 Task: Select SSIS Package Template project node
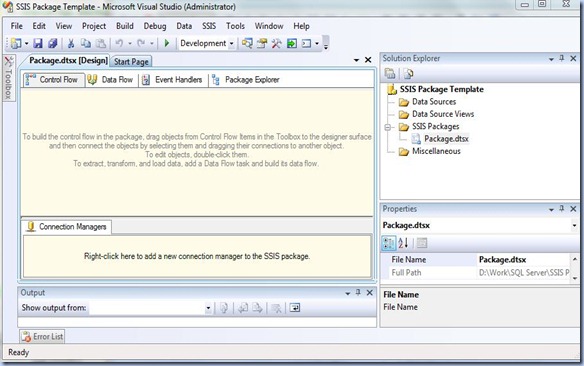coord(441,89)
